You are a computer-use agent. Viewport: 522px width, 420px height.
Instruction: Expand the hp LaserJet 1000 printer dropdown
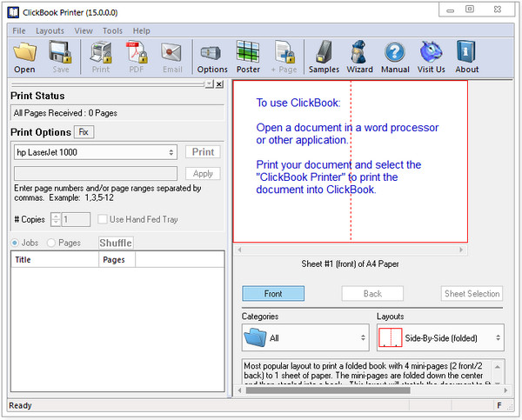96,152
